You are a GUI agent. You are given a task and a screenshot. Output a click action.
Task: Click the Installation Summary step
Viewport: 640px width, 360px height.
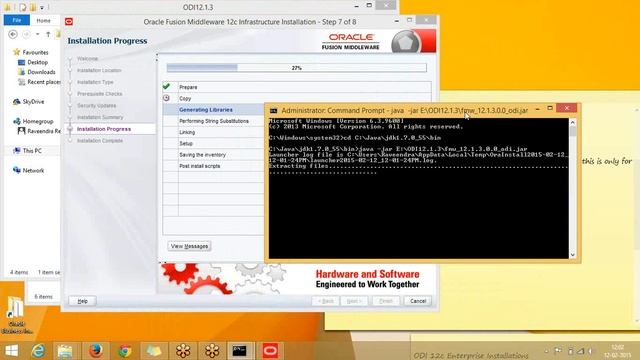pyautogui.click(x=100, y=117)
